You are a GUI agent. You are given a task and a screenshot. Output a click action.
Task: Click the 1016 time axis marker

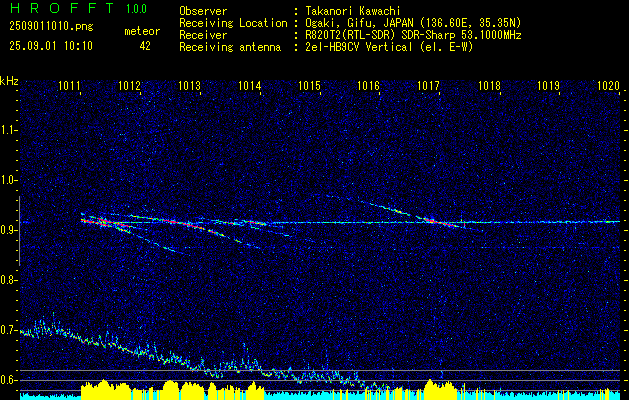368,85
